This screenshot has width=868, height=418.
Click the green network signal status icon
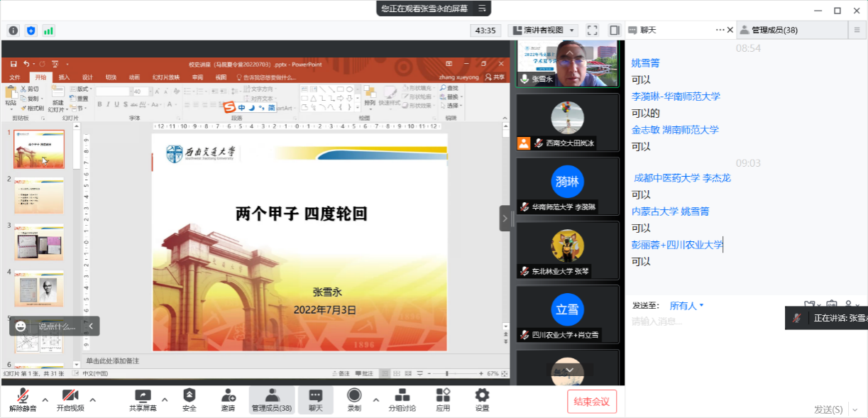pos(48,31)
